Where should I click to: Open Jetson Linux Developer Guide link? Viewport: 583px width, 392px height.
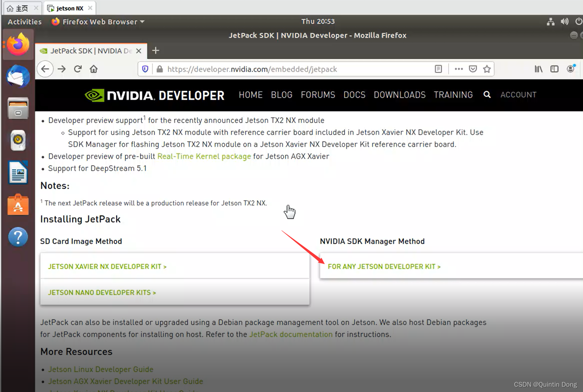(x=101, y=369)
